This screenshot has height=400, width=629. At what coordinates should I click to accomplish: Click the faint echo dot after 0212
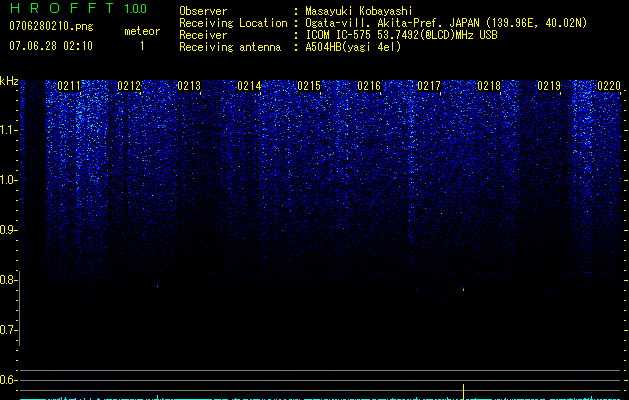(157, 286)
